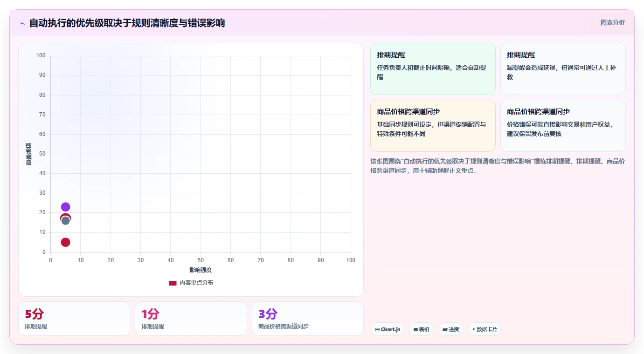Click the 影响强度 x-axis title
644x354 pixels.
pyautogui.click(x=201, y=270)
